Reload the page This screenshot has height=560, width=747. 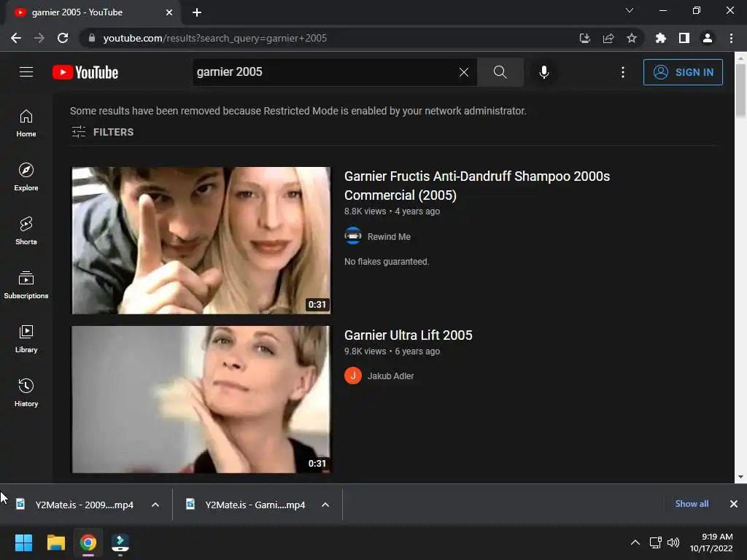click(x=63, y=38)
